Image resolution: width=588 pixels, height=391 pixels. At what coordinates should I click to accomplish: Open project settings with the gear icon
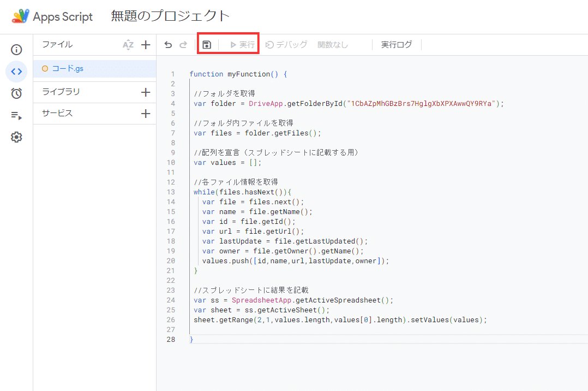[x=16, y=138]
